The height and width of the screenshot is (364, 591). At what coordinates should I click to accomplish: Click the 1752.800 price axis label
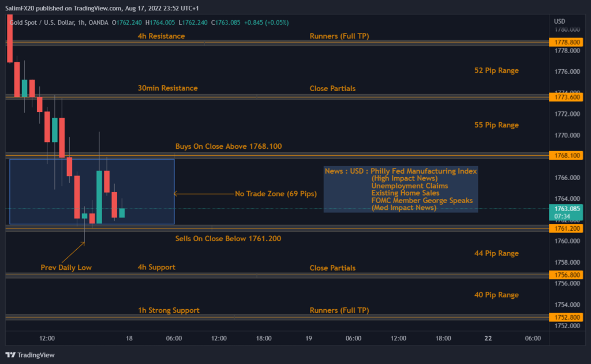point(567,317)
